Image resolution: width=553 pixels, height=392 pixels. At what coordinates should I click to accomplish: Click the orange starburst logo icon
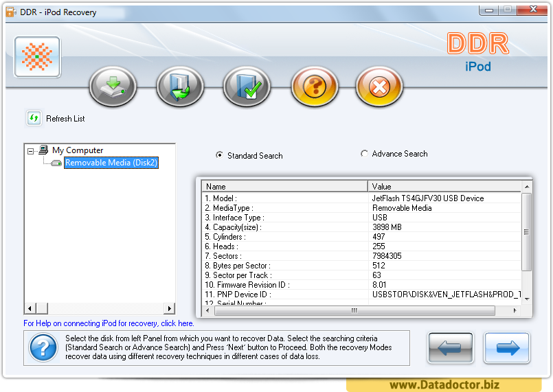(x=37, y=57)
